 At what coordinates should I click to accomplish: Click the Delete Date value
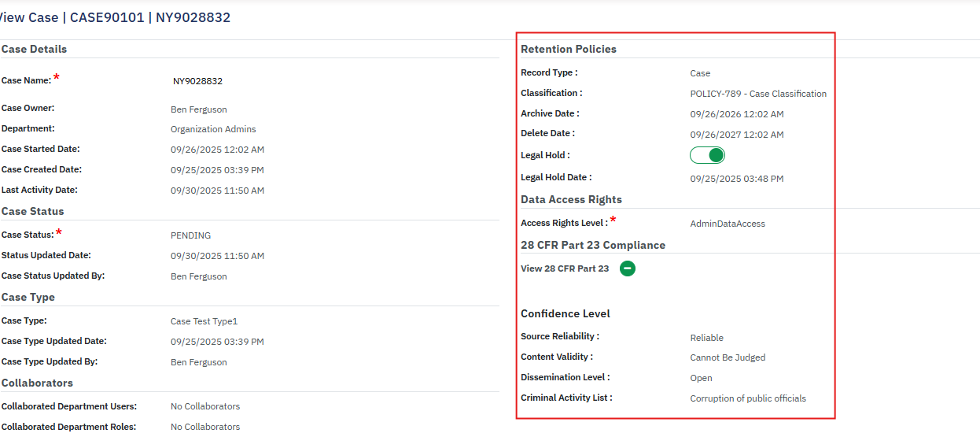pyautogui.click(x=737, y=135)
